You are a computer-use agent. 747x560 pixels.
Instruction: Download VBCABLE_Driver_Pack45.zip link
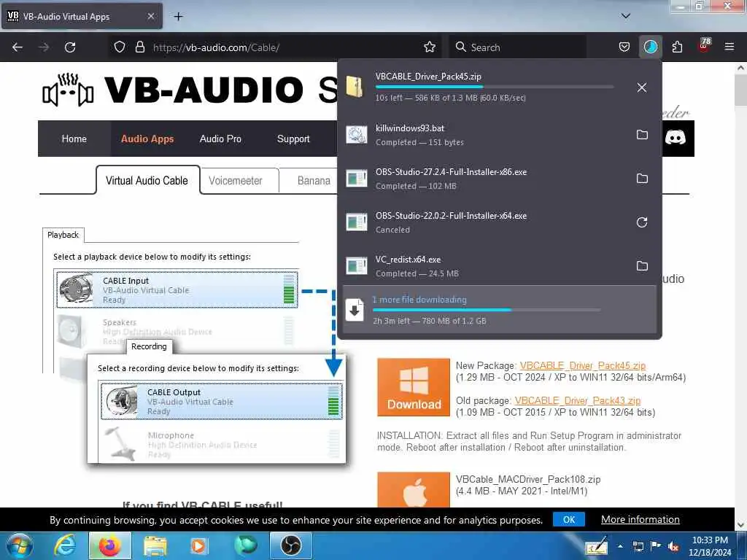pos(583,365)
